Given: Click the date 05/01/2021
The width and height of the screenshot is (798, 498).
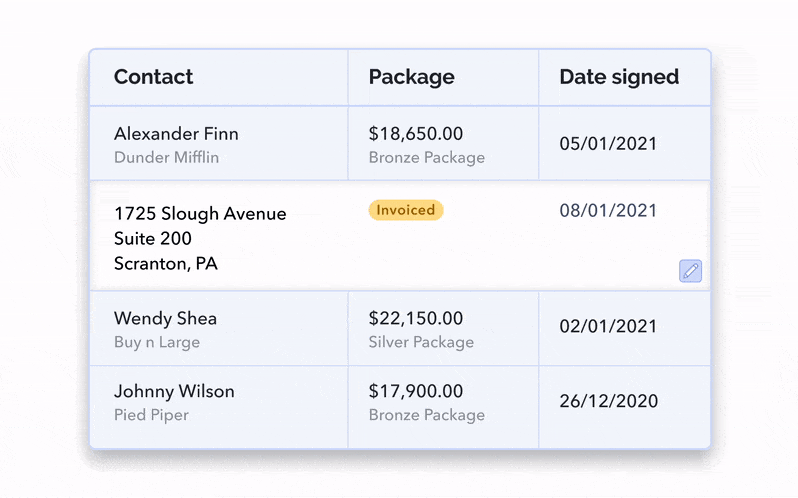Looking at the screenshot, I should point(608,144).
